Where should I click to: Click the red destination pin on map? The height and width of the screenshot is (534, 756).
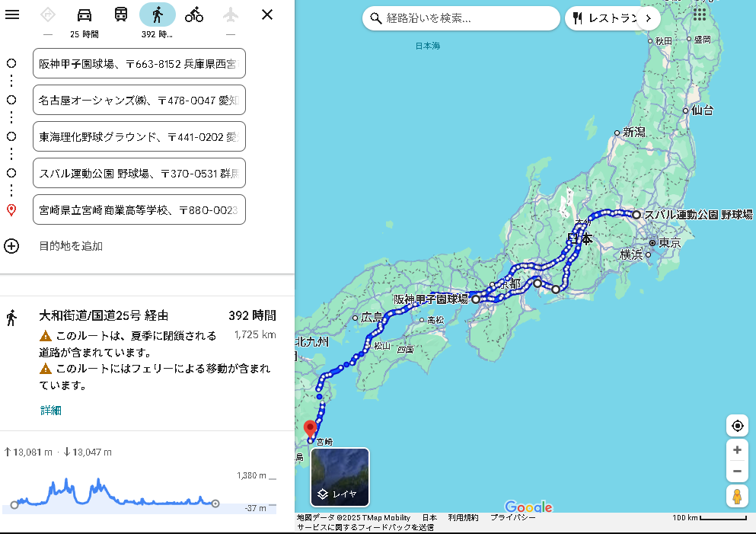(x=310, y=430)
